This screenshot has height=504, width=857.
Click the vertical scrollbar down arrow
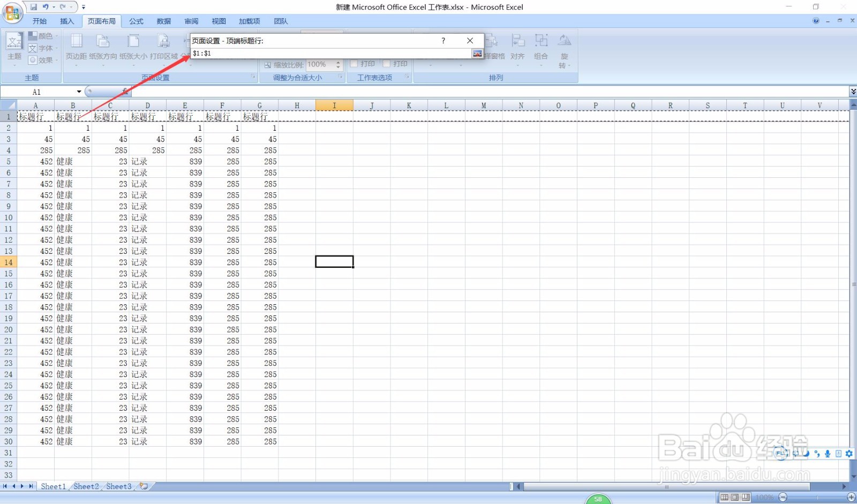click(x=853, y=476)
